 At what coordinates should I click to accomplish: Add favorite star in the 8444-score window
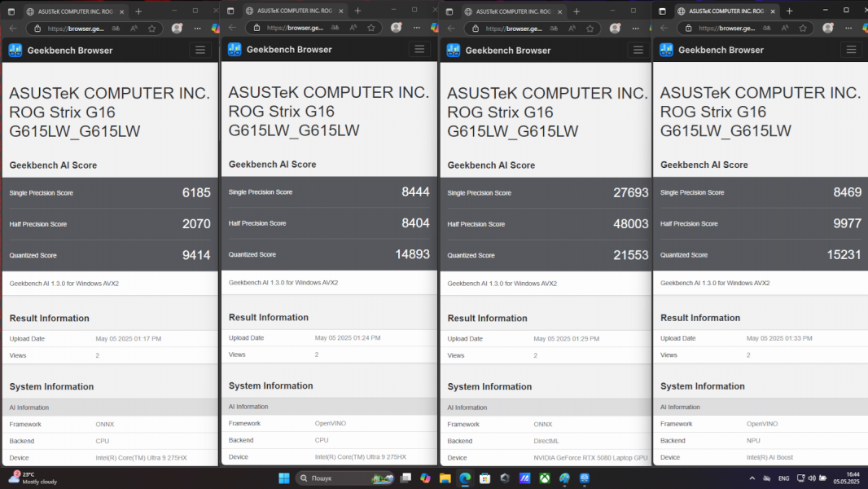[370, 28]
